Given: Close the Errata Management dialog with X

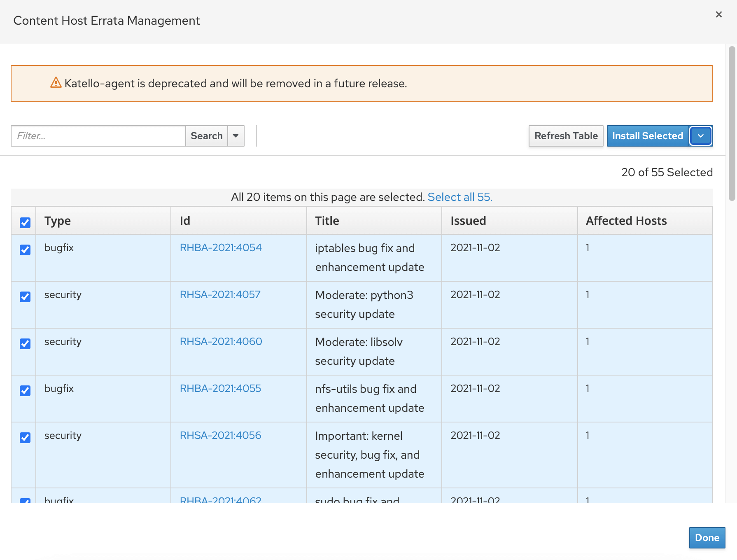Looking at the screenshot, I should click(x=718, y=14).
